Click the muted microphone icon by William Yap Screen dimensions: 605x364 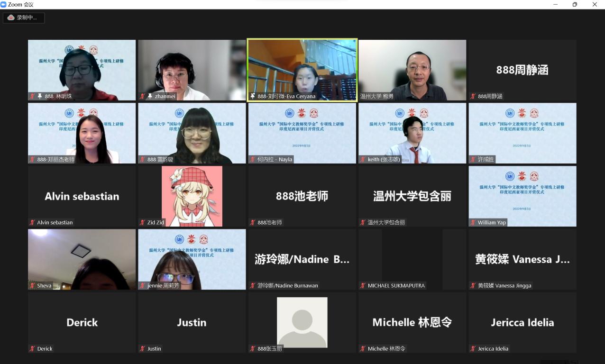pyautogui.click(x=473, y=222)
